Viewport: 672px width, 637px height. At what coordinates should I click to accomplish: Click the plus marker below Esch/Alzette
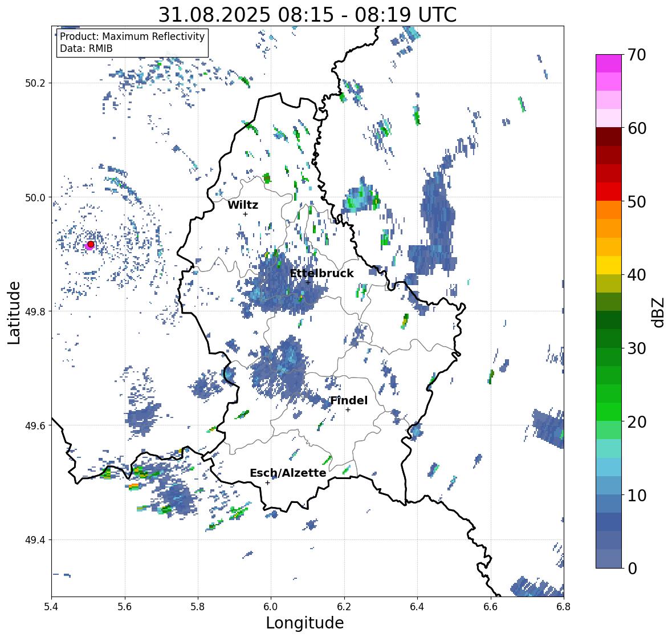267,482
